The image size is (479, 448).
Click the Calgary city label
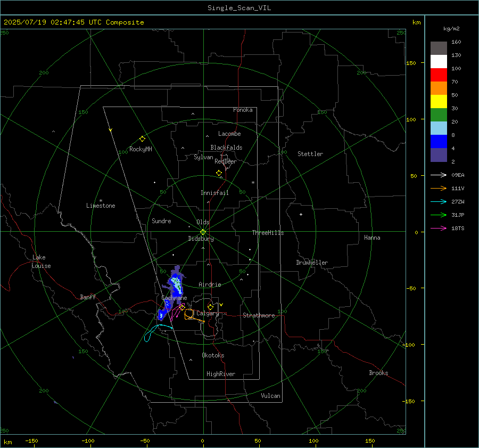point(208,313)
